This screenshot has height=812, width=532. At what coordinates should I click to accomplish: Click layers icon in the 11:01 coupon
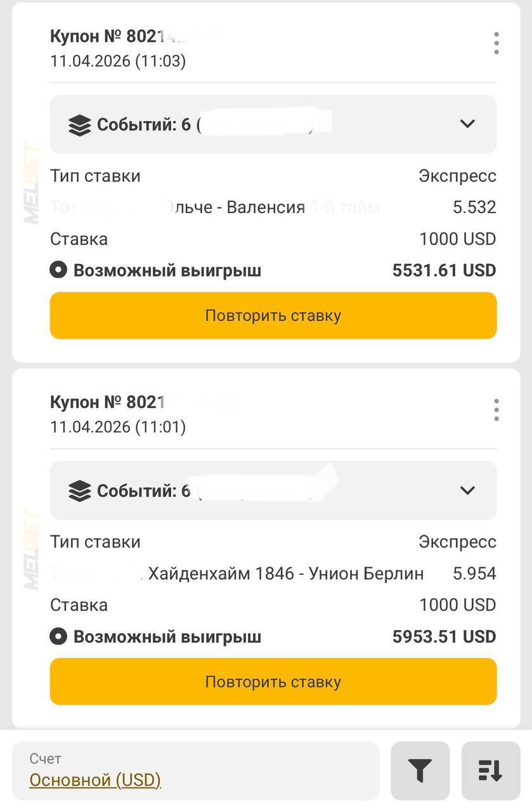click(79, 491)
